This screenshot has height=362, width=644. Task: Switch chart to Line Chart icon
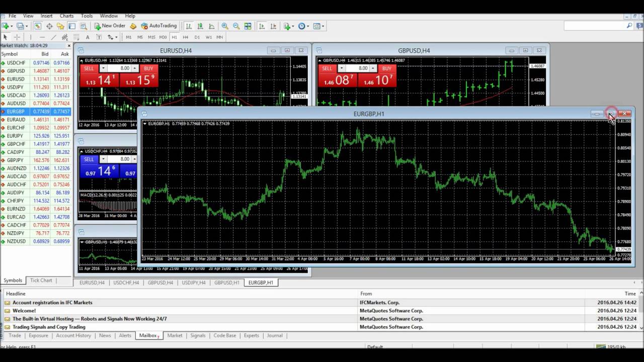tap(211, 26)
